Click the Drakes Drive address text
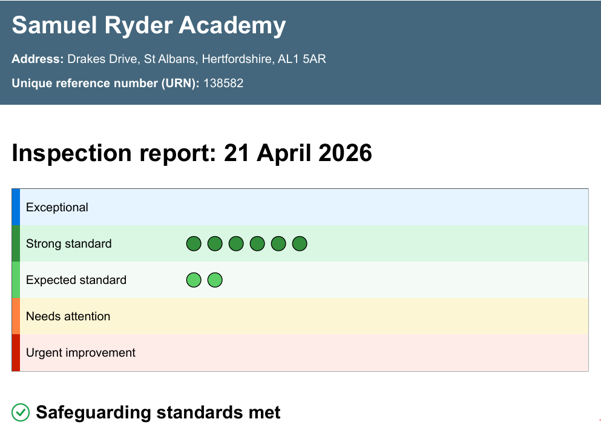Image resolution: width=601 pixels, height=439 pixels. coord(197,59)
